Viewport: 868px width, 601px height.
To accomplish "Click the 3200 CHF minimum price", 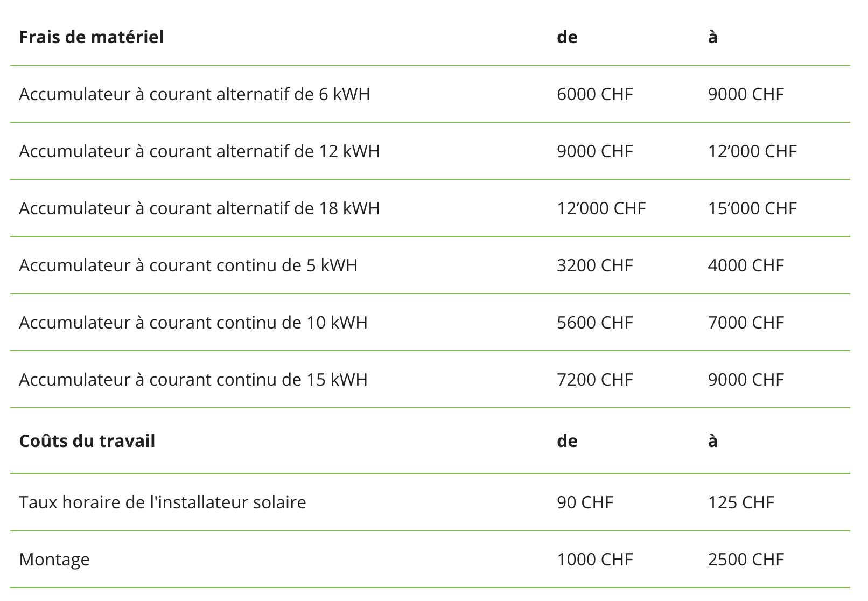I will (594, 265).
